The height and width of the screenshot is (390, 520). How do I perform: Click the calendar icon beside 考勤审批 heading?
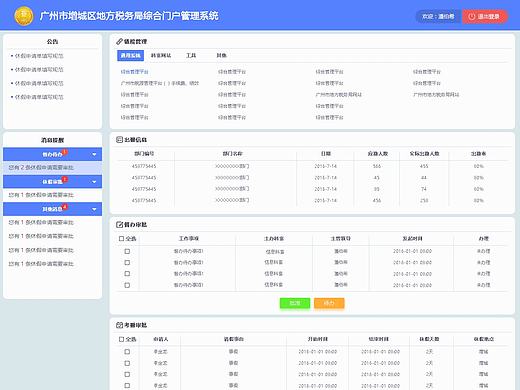(119, 325)
